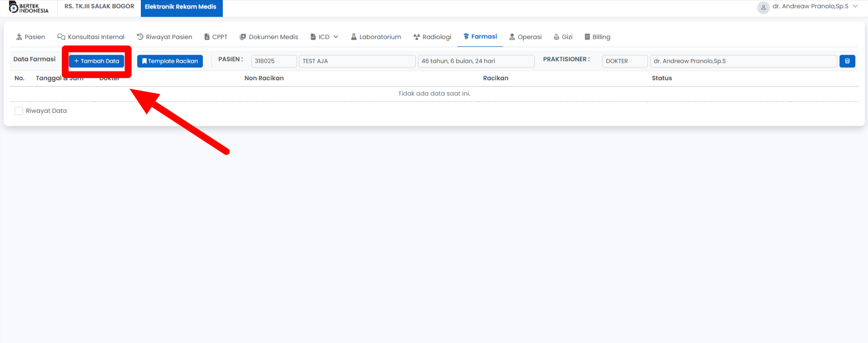Click the Bertek Indonesia logo
Viewport: 868px width, 343px height.
tap(29, 8)
